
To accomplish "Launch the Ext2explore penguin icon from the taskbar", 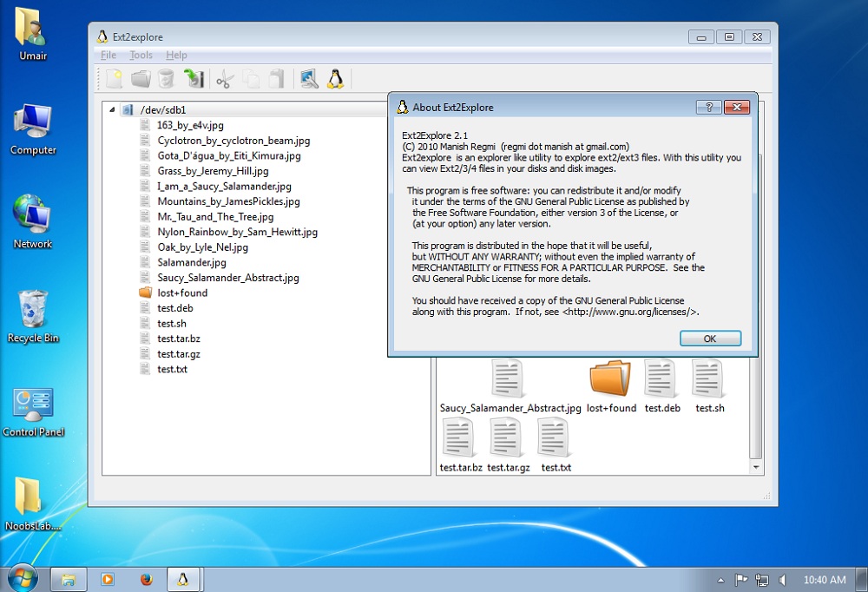I will pyautogui.click(x=183, y=578).
